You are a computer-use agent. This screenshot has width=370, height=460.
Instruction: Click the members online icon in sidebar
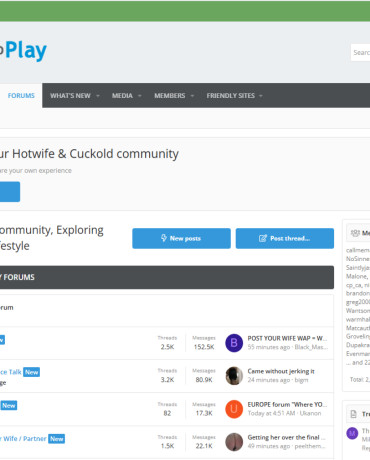pos(355,233)
